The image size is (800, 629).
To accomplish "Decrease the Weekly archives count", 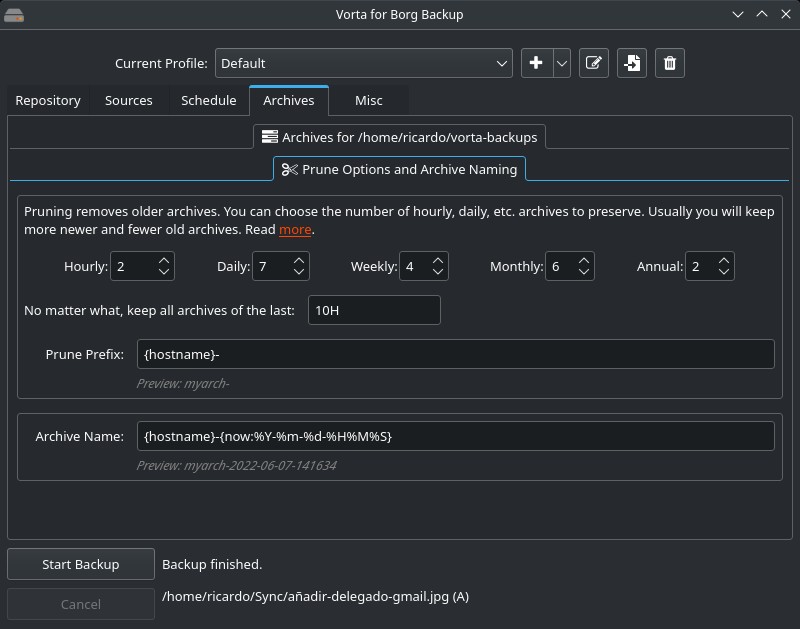I will tap(438, 272).
